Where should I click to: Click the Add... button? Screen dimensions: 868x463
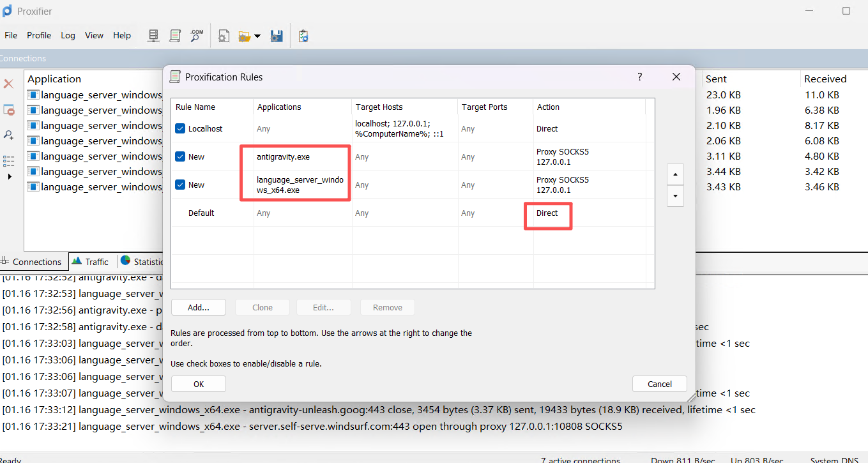[198, 307]
